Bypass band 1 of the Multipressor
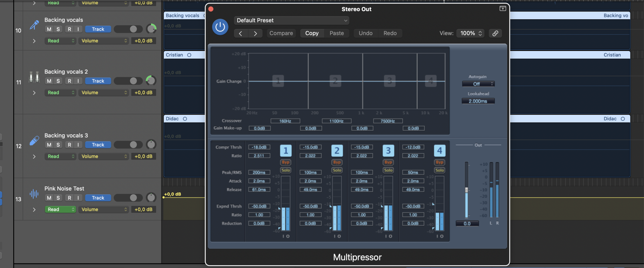Screen dimensions: 644x268 (286, 162)
